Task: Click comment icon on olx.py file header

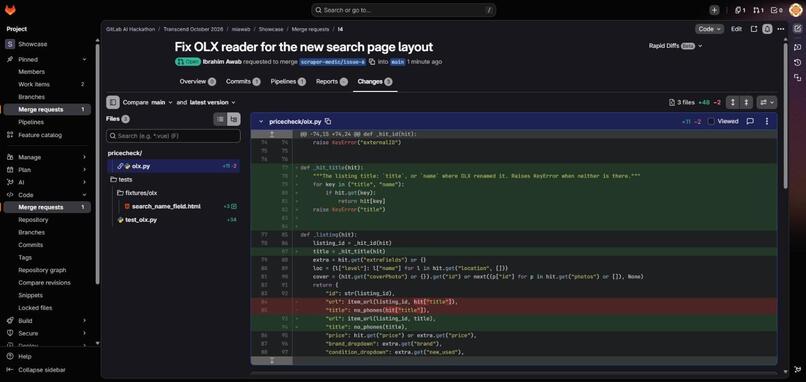Action: [750, 121]
